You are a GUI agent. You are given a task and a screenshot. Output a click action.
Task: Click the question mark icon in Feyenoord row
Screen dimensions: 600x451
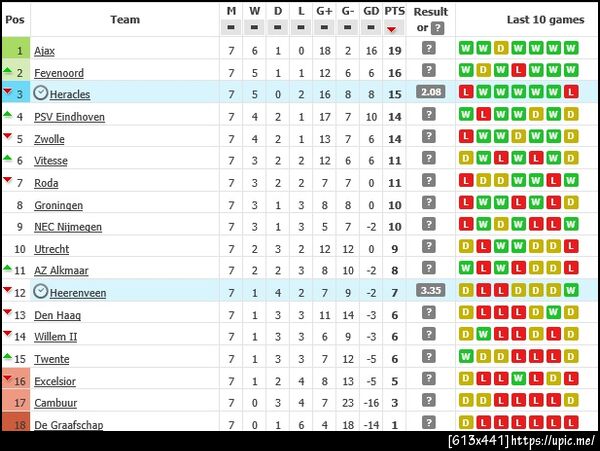coord(429,70)
